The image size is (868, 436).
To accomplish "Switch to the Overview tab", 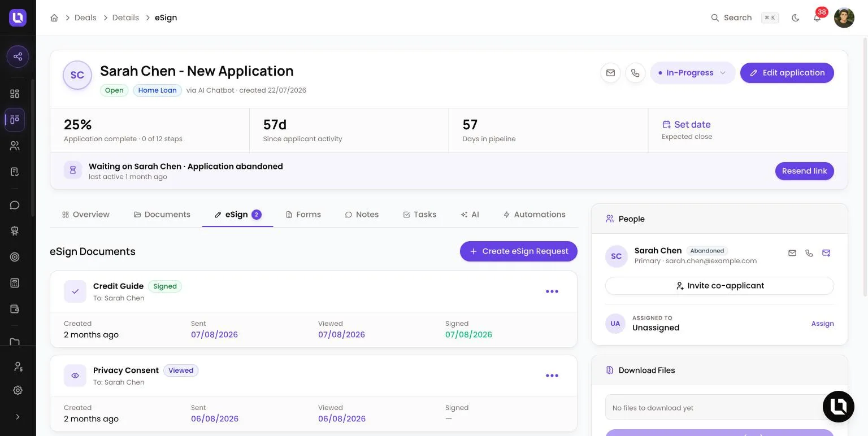I will tap(86, 215).
